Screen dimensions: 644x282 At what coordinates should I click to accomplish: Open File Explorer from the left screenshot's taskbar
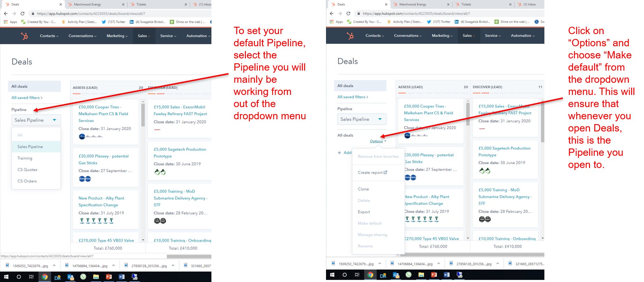click(96, 277)
